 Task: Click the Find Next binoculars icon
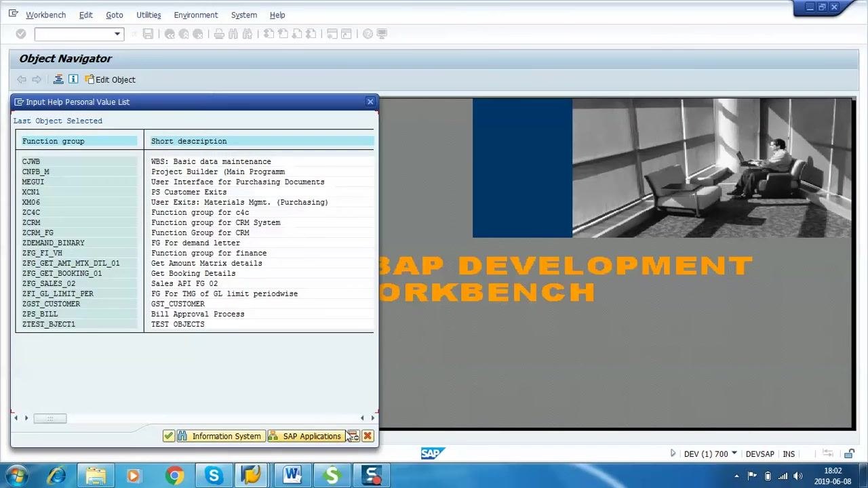click(x=248, y=34)
